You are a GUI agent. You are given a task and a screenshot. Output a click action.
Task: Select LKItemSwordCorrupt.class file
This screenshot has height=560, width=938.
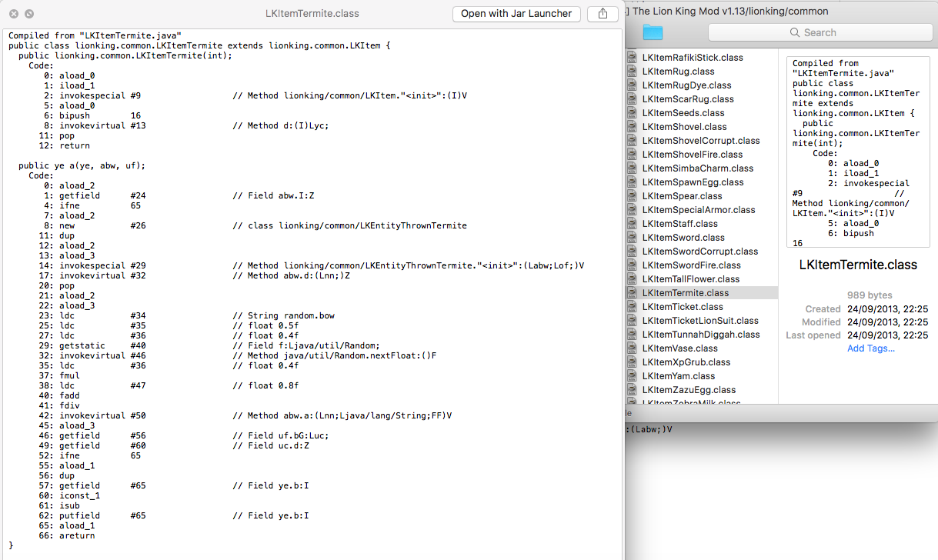(x=702, y=252)
